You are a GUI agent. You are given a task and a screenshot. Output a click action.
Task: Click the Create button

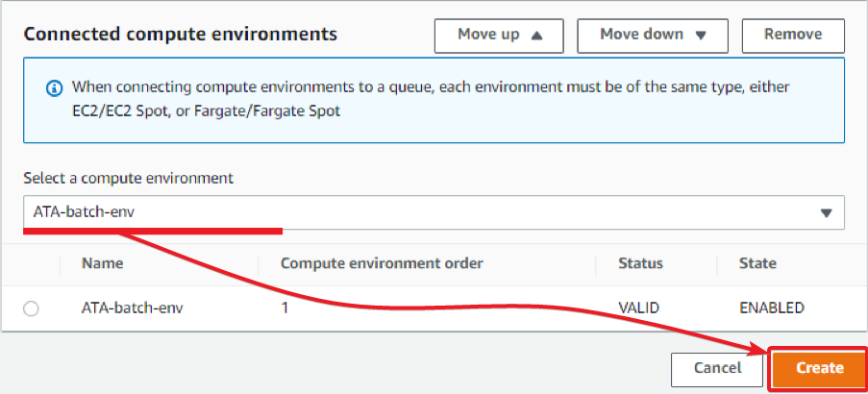click(819, 369)
